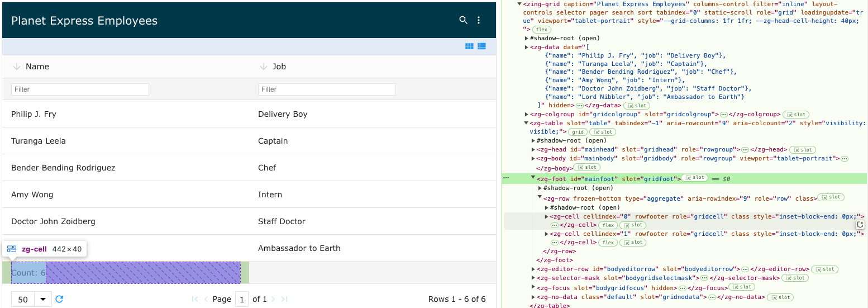Click the flex badge after zing-grid tag
The height and width of the screenshot is (308, 868).
click(x=541, y=29)
